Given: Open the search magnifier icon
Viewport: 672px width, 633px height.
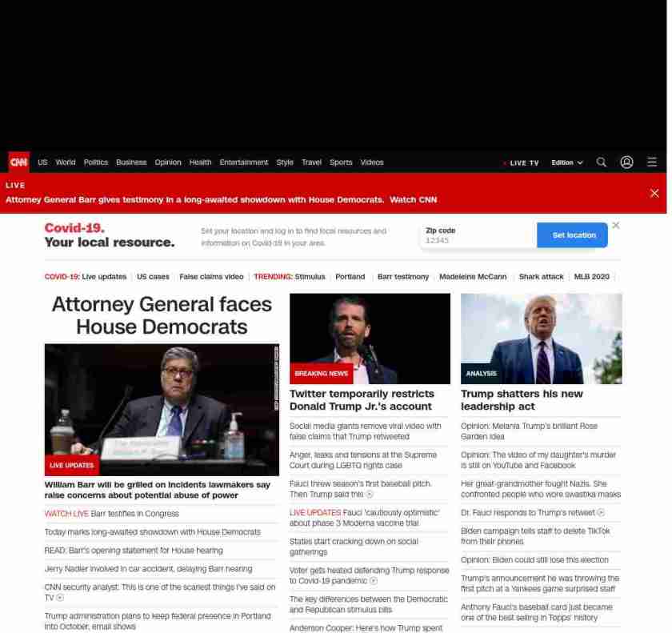Looking at the screenshot, I should click(x=602, y=162).
